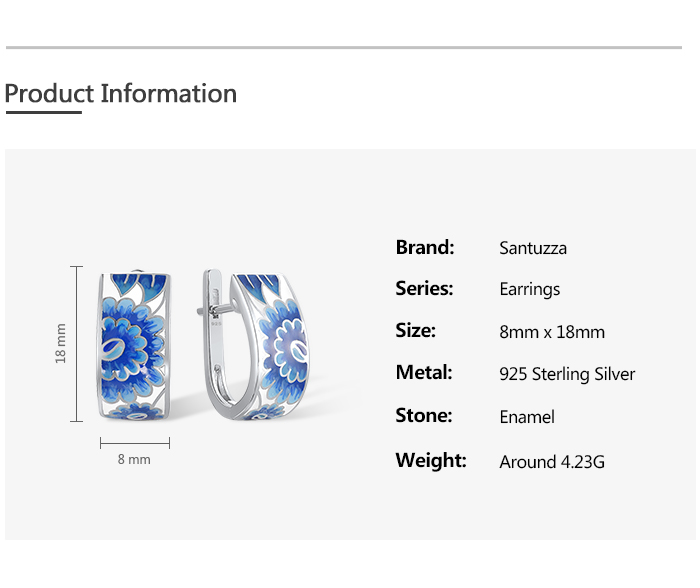Image resolution: width=700 pixels, height=588 pixels.
Task: Click the 8 mm width label
Action: tap(134, 460)
